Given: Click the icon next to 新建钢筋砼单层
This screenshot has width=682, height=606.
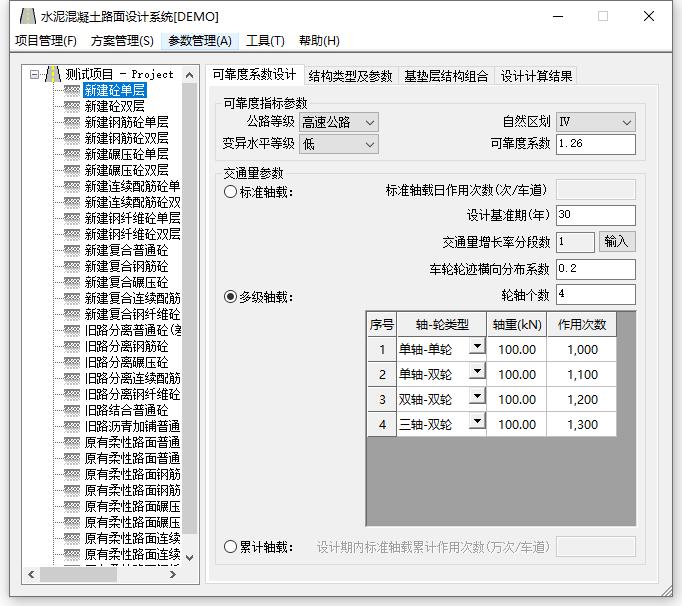Looking at the screenshot, I should 72,122.
